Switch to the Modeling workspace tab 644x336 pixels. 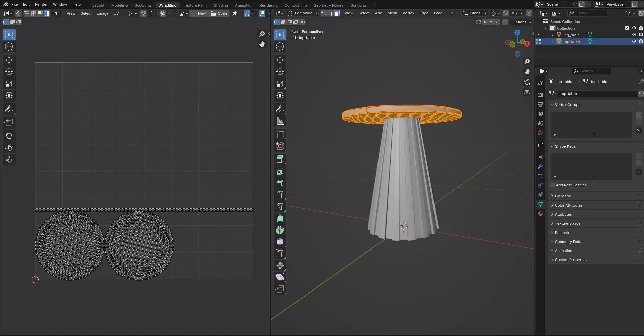[119, 5]
